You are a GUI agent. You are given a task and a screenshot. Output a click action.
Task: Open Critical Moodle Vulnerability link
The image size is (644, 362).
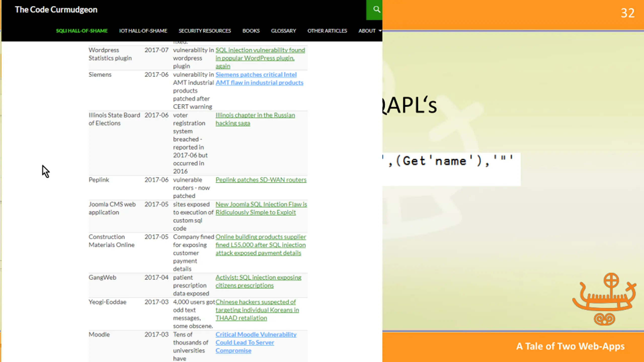(x=256, y=335)
